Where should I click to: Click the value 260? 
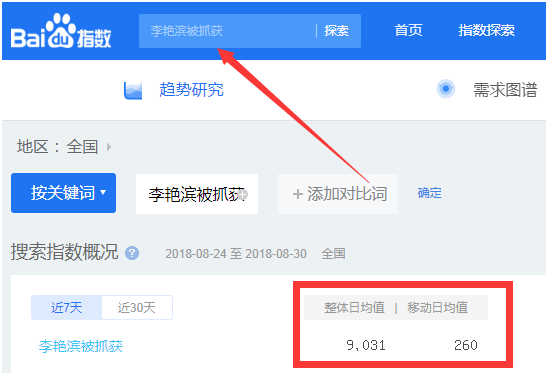[466, 345]
